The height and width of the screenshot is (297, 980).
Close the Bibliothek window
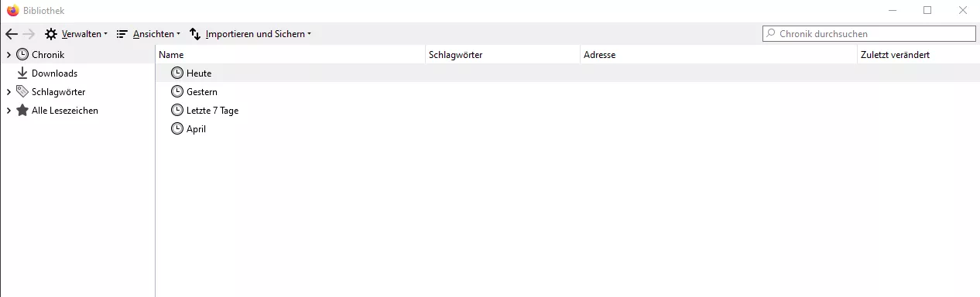(963, 11)
